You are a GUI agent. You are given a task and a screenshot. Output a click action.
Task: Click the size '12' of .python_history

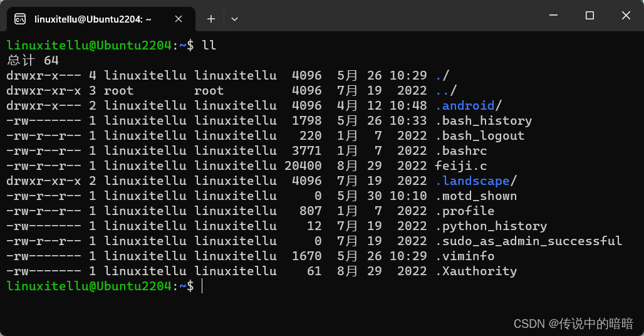[314, 226]
